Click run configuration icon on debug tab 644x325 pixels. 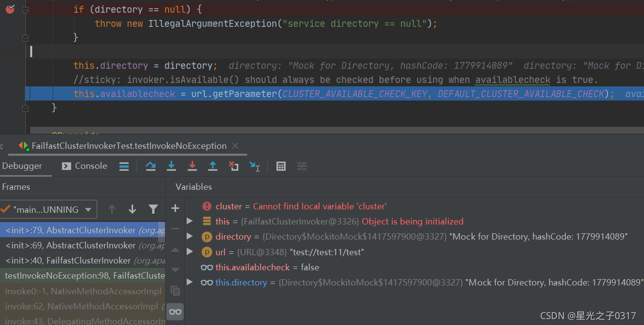(22, 146)
